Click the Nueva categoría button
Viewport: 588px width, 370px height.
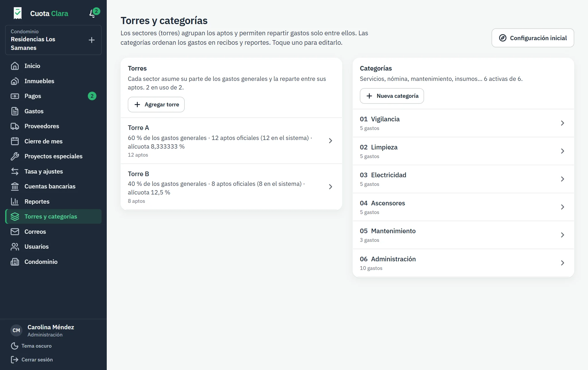click(392, 96)
